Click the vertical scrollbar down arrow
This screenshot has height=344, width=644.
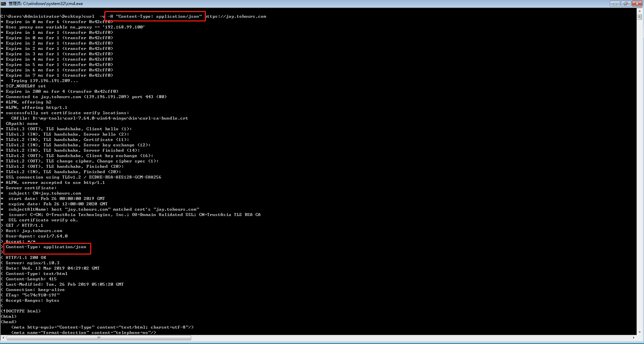pyautogui.click(x=639, y=332)
